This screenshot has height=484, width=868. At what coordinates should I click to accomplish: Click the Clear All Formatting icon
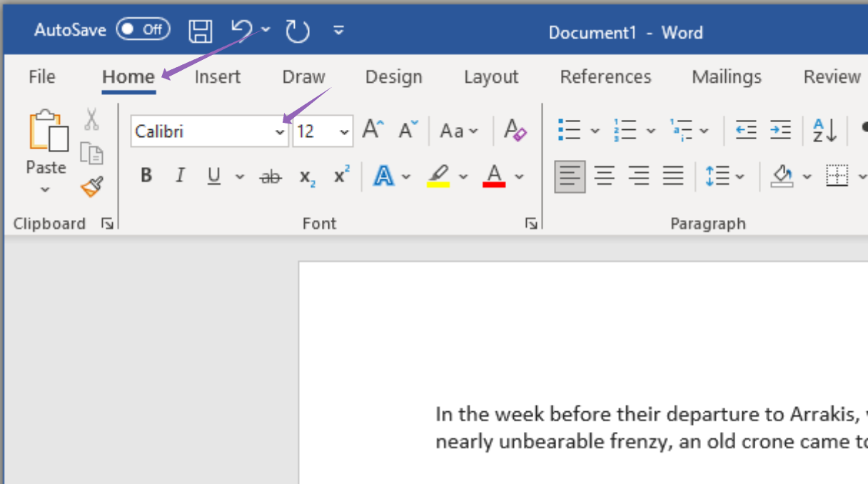(x=515, y=131)
